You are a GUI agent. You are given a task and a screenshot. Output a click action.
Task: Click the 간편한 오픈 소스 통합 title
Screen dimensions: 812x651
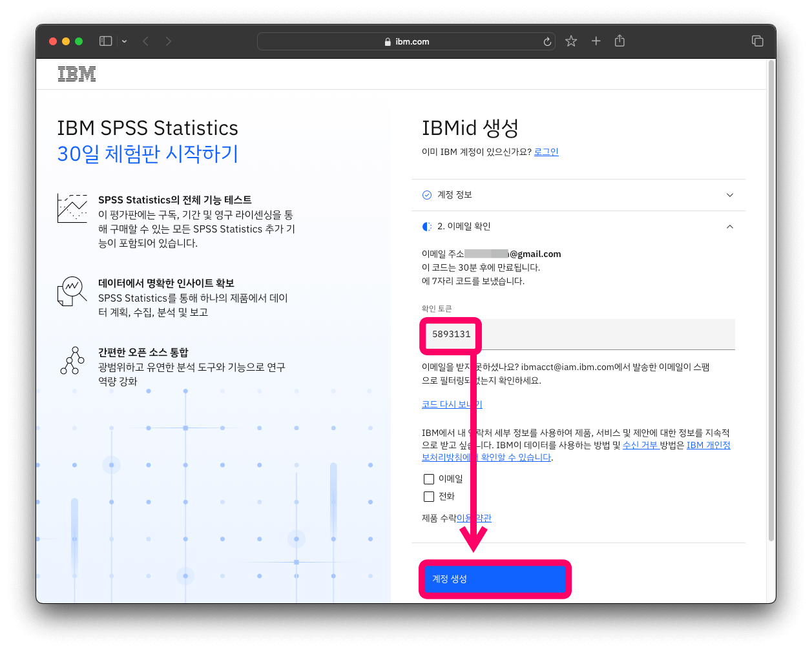click(x=143, y=353)
